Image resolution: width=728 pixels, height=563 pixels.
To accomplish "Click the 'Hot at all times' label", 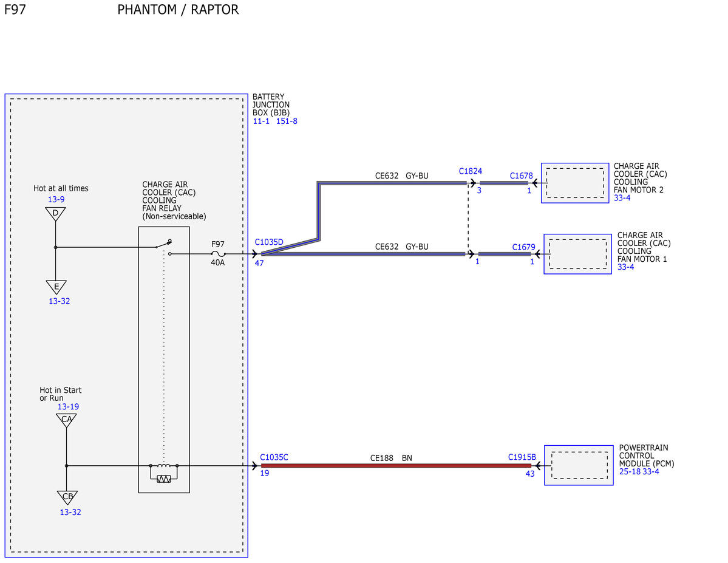I will 61,188.
